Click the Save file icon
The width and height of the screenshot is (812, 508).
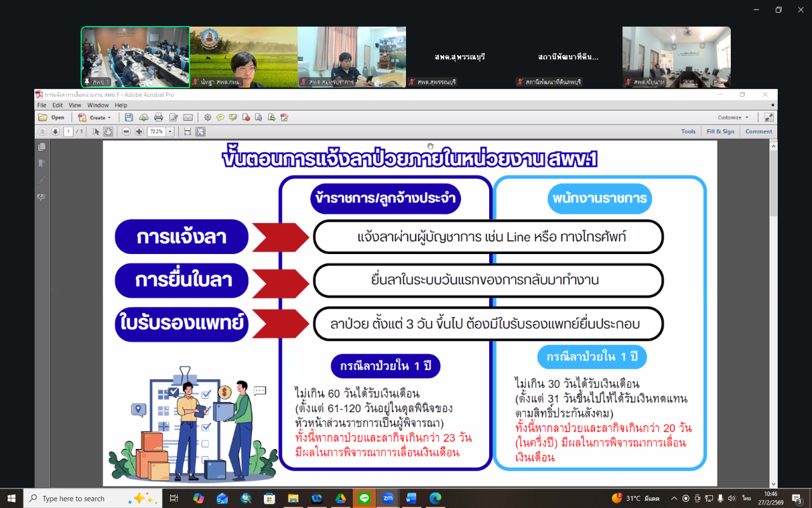pos(129,117)
